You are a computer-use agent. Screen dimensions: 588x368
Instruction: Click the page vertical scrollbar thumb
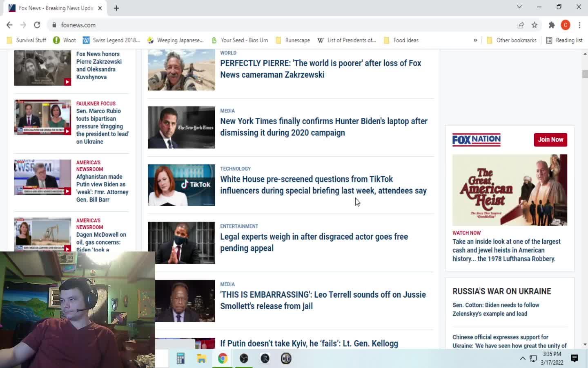point(585,74)
